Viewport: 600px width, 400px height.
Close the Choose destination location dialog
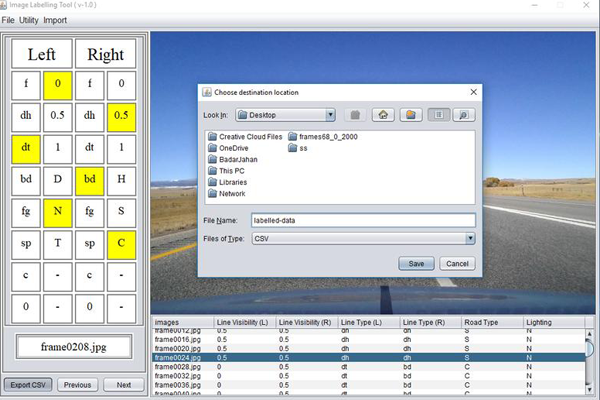(473, 92)
